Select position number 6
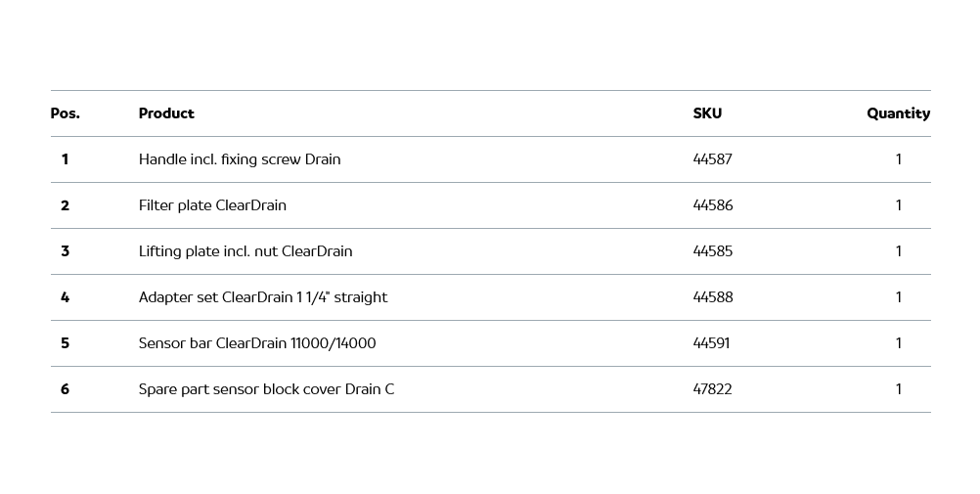The height and width of the screenshot is (494, 980). pos(65,389)
